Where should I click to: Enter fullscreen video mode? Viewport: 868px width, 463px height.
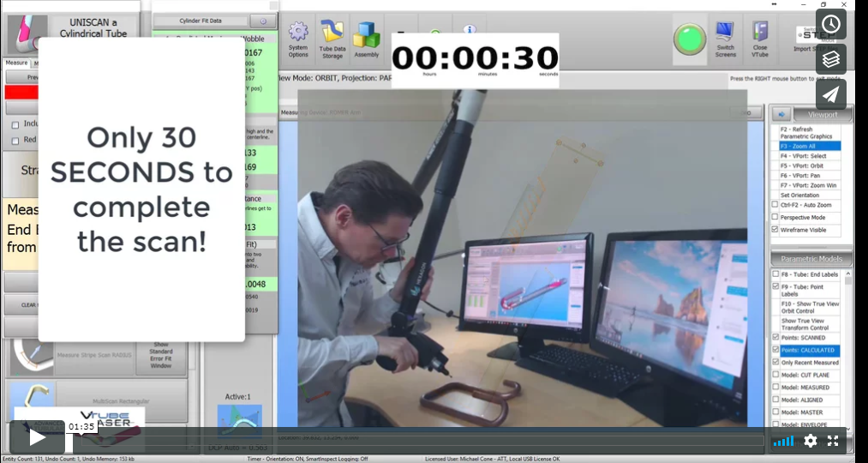click(x=833, y=441)
